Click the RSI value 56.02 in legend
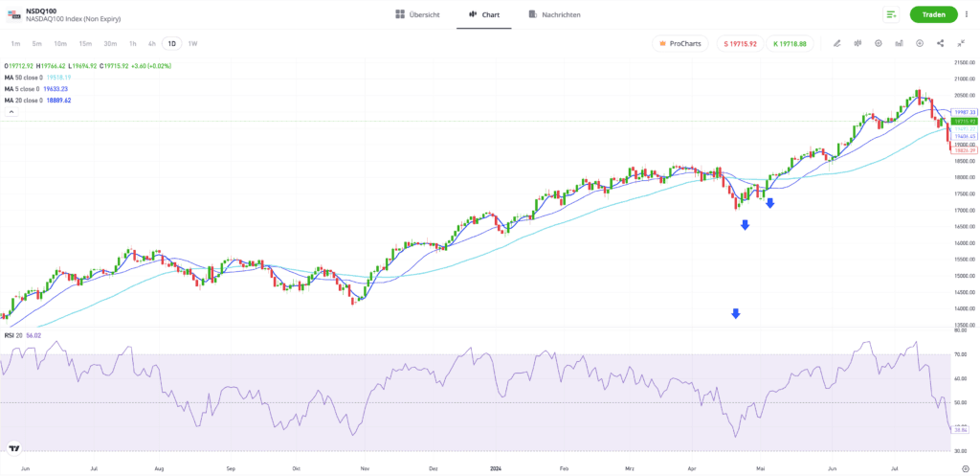This screenshot has width=980, height=476. click(33, 335)
